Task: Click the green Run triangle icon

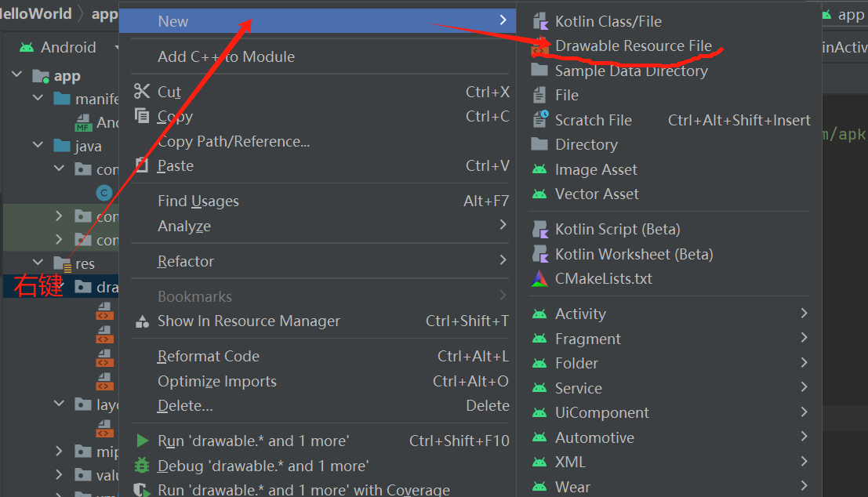Action: tap(142, 441)
